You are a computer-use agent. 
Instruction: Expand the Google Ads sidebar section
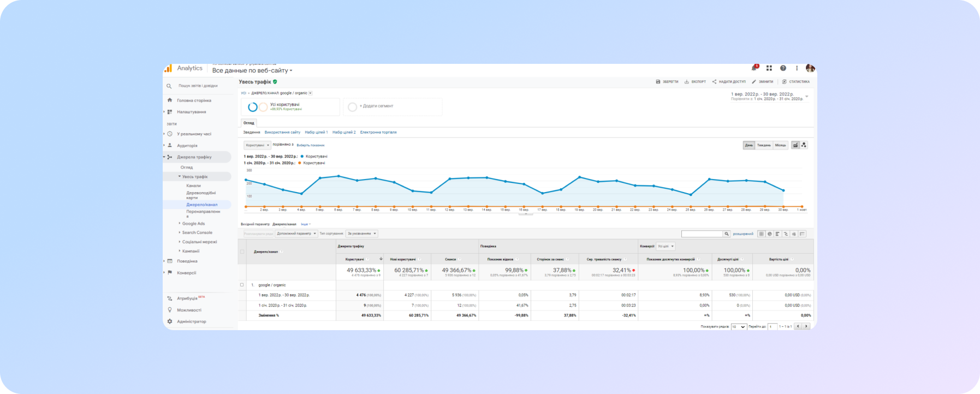click(x=180, y=223)
